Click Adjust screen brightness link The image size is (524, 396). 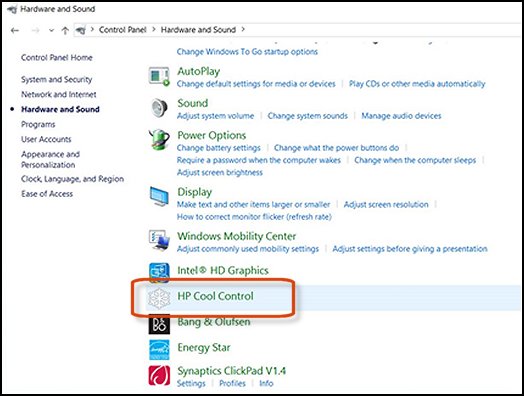coord(220,173)
